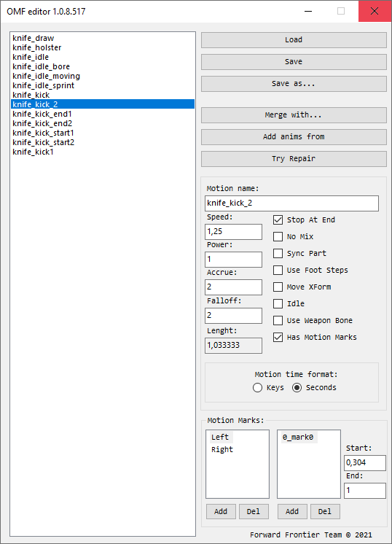This screenshot has width=392, height=544.
Task: Select the Right motion mark group
Action: [x=222, y=450]
